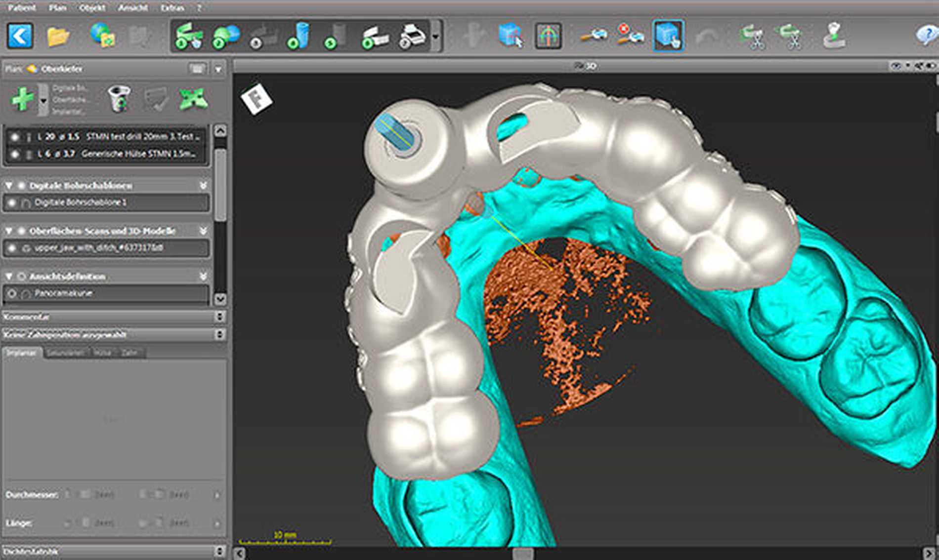This screenshot has height=560, width=939.
Task: Toggle visibility of upper_jaw surface scan
Action: (12, 248)
